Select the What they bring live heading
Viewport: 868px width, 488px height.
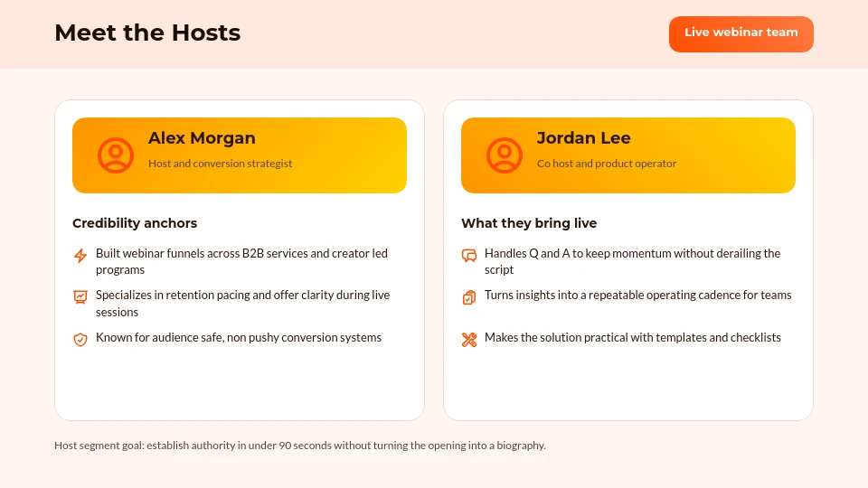point(529,223)
